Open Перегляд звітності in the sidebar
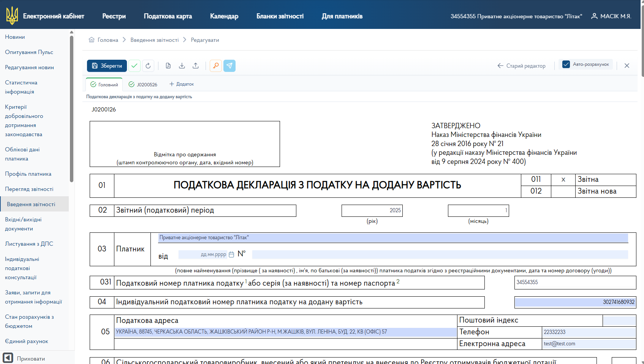This screenshot has height=364, width=644. coord(29,189)
